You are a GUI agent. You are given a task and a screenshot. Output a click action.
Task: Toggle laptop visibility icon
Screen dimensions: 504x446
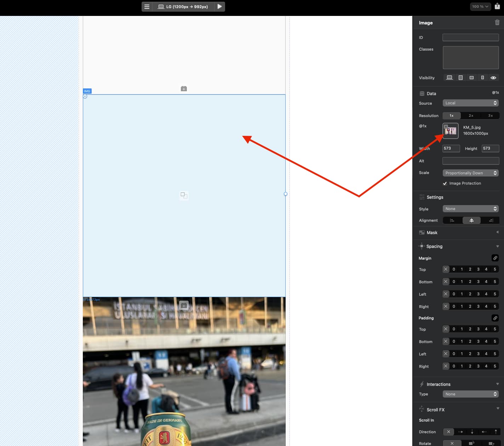(449, 78)
